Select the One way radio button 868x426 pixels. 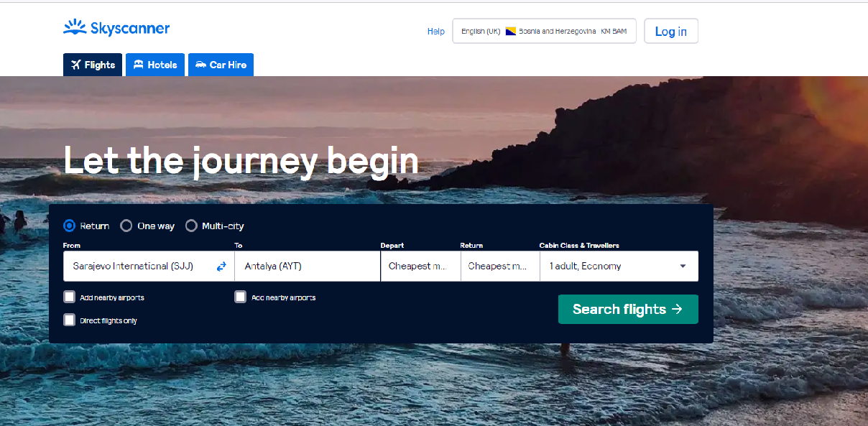click(x=126, y=226)
